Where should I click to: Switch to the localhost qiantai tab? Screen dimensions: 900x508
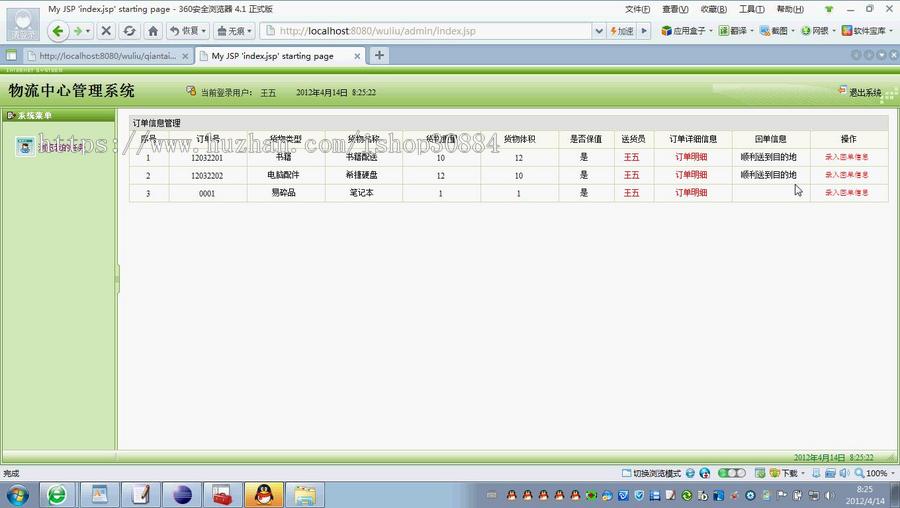[107, 56]
